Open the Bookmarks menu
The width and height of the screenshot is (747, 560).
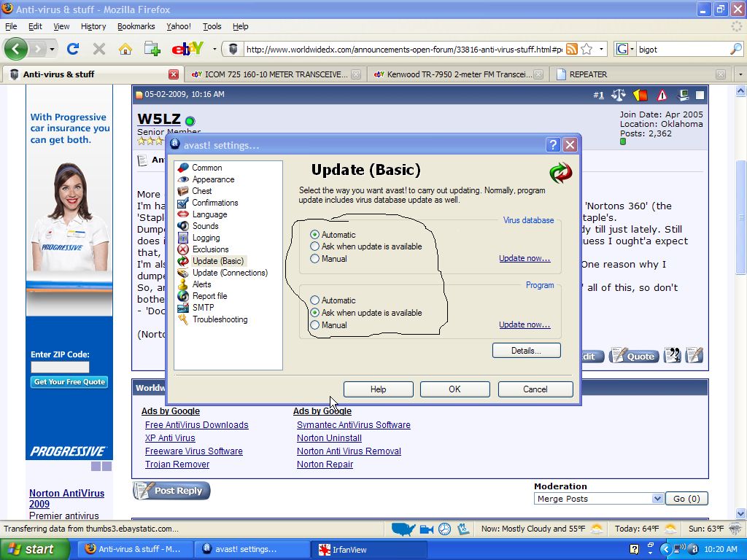(136, 26)
